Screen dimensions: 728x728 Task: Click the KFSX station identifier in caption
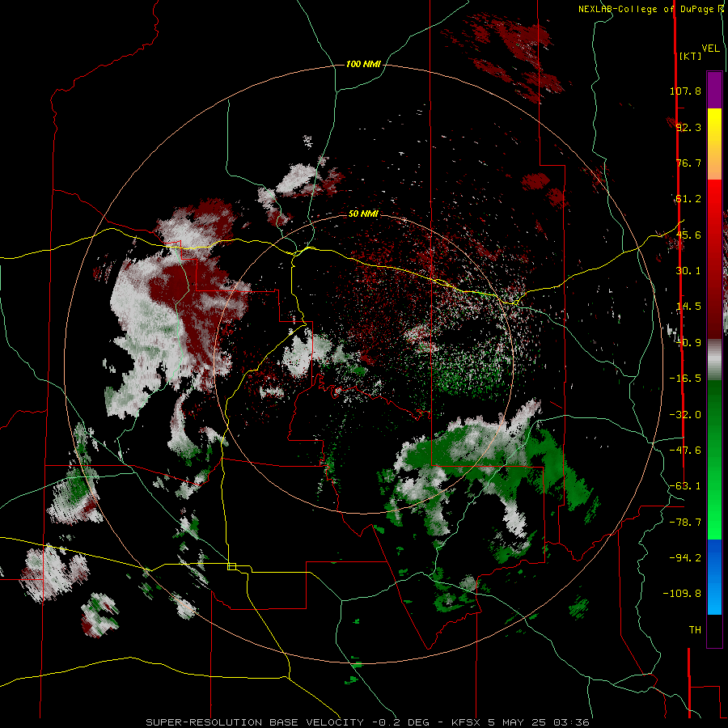467,722
